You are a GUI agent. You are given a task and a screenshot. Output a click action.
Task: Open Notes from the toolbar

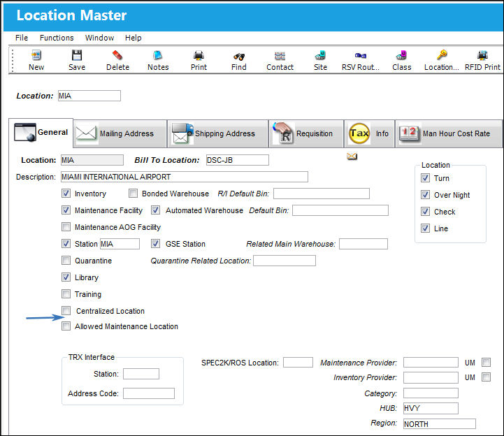pyautogui.click(x=158, y=60)
